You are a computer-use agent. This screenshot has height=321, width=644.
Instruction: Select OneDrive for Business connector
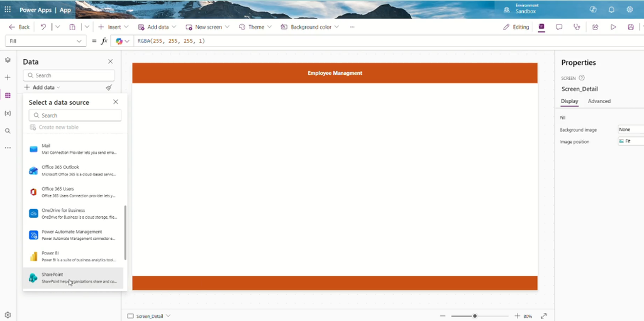tap(73, 214)
